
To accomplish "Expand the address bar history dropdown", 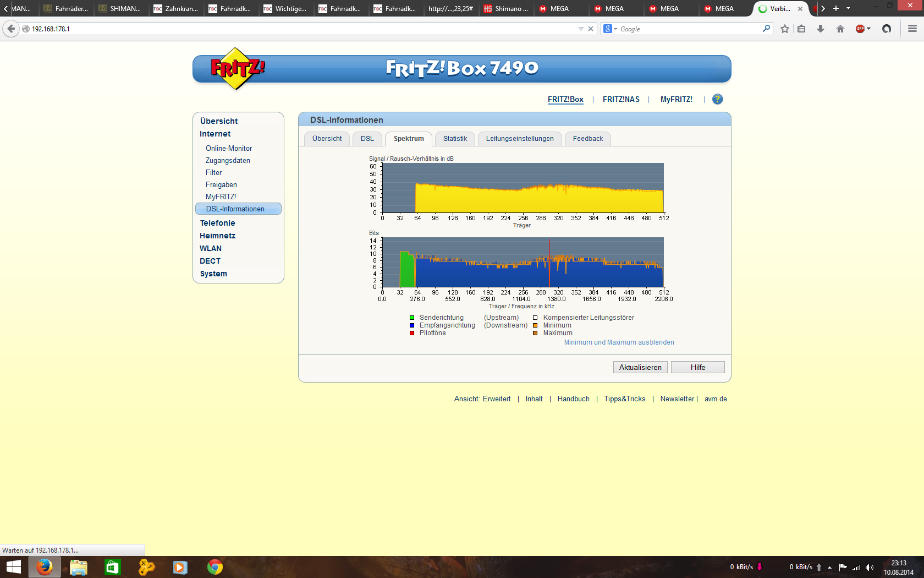I will [581, 29].
